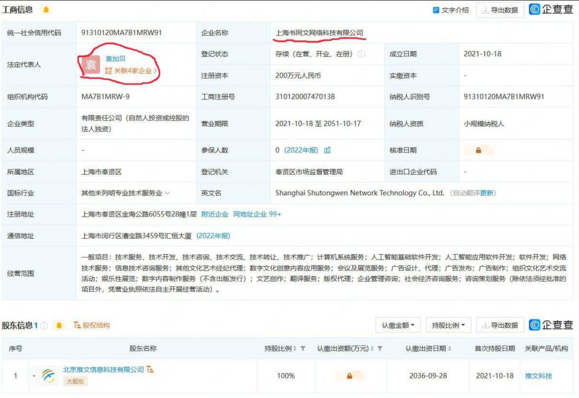Viewport: 579px width, 398px height.
Task: Click the lock icon in the 核准日期 cell
Action: click(478, 150)
